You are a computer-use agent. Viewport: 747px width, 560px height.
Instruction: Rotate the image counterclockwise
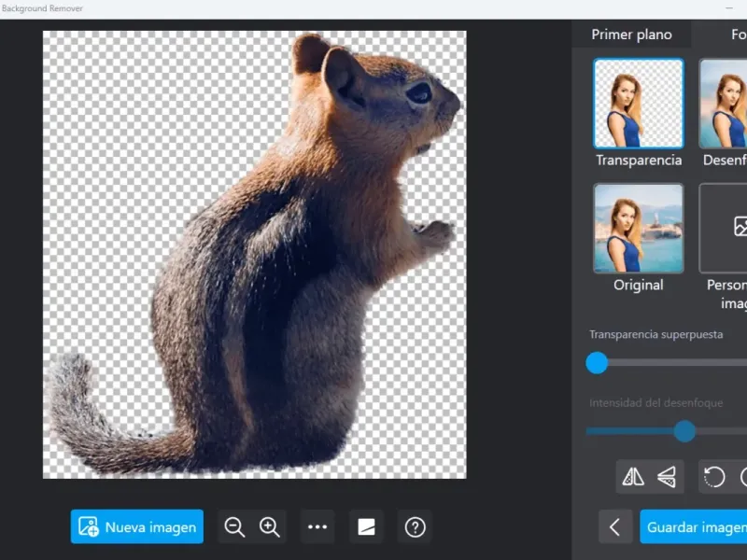(714, 477)
